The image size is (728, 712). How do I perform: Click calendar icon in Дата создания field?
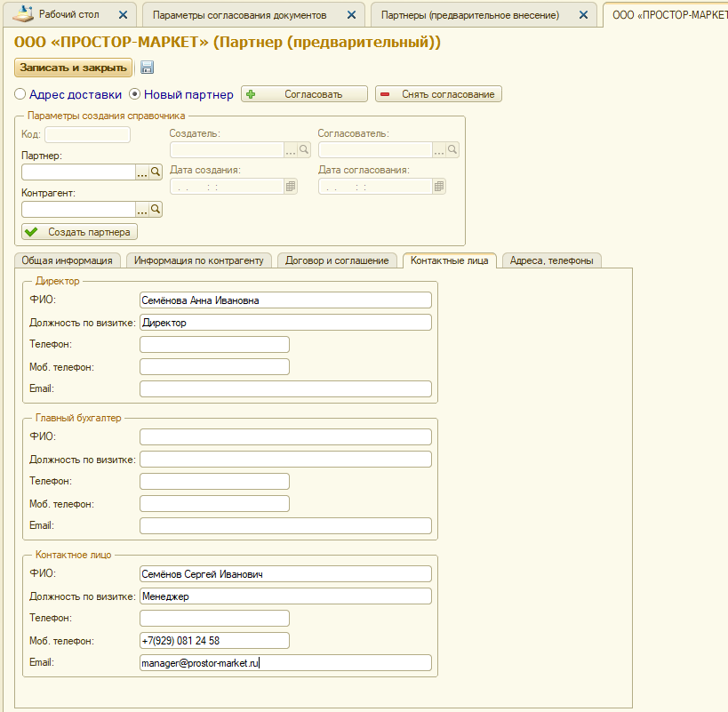[x=290, y=187]
